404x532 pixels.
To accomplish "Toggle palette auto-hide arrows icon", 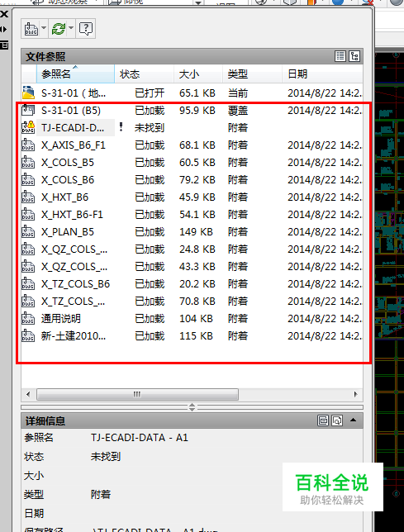I will (3, 30).
